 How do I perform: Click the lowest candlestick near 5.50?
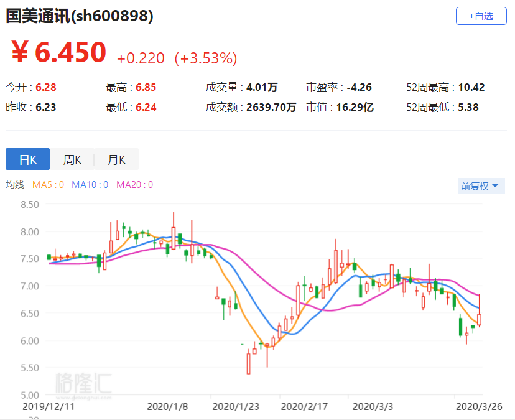tap(248, 363)
